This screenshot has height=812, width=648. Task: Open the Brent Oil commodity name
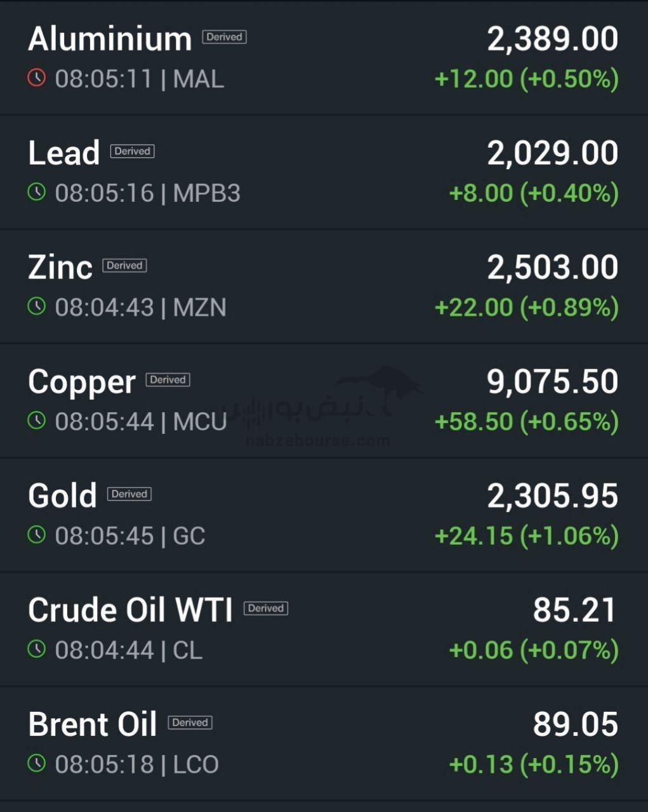pyautogui.click(x=93, y=724)
